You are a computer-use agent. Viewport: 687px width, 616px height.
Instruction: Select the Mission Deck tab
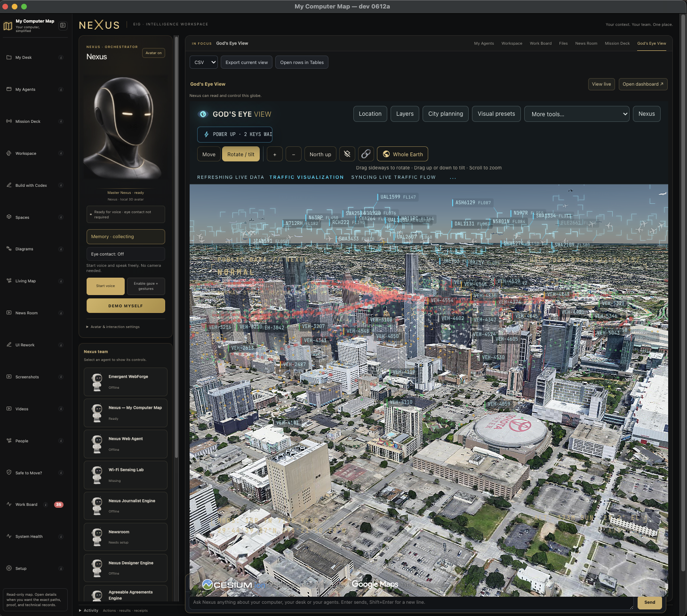(617, 43)
